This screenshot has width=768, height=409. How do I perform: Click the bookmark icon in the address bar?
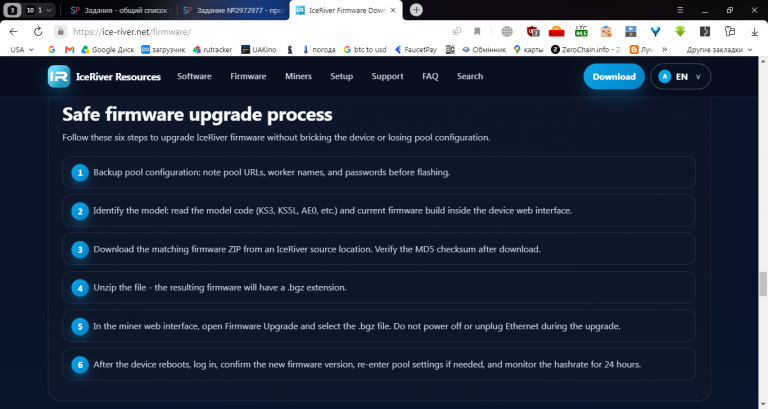477,32
